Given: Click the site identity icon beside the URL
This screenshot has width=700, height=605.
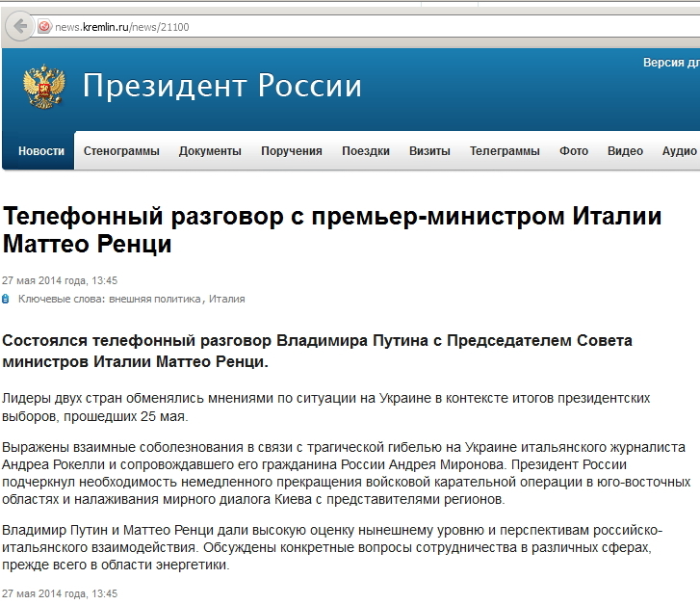Looking at the screenshot, I should point(43,27).
